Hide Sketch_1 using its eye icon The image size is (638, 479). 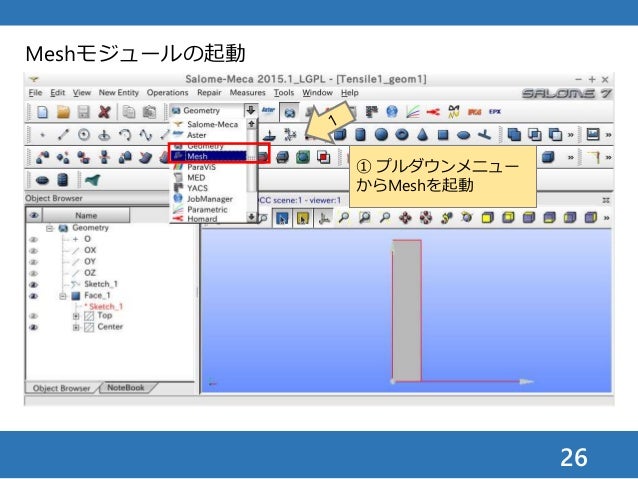(33, 284)
